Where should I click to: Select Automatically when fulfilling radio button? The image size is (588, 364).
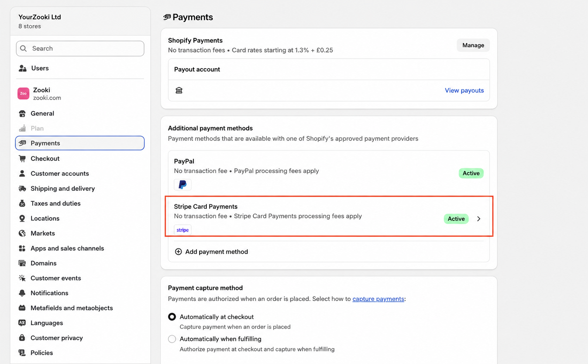[172, 339]
